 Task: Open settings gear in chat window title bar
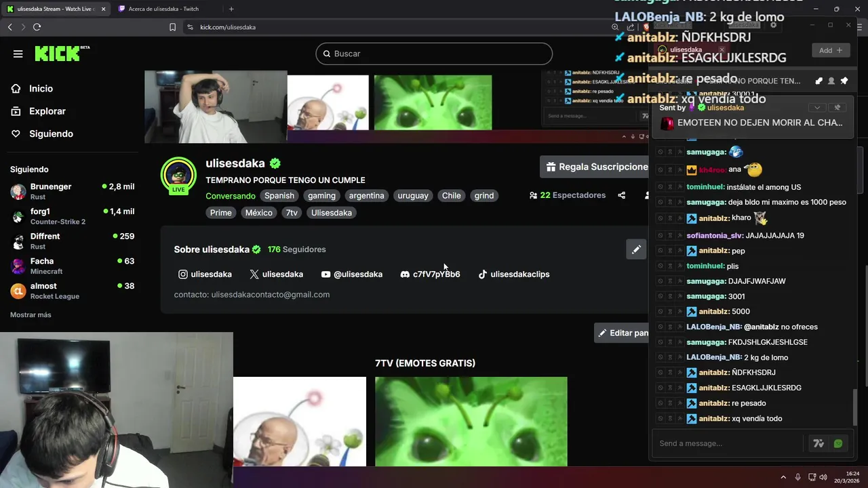tap(773, 25)
